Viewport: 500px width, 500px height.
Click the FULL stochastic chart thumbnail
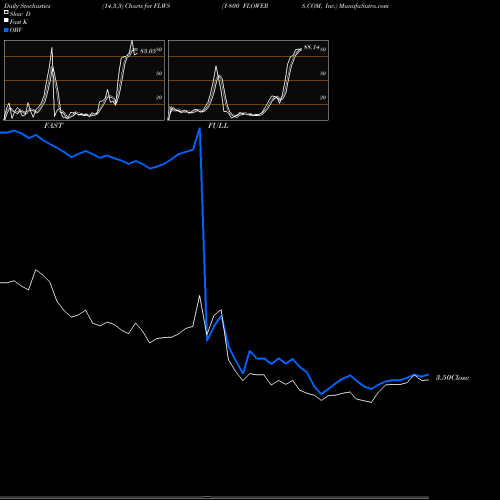coord(248,80)
